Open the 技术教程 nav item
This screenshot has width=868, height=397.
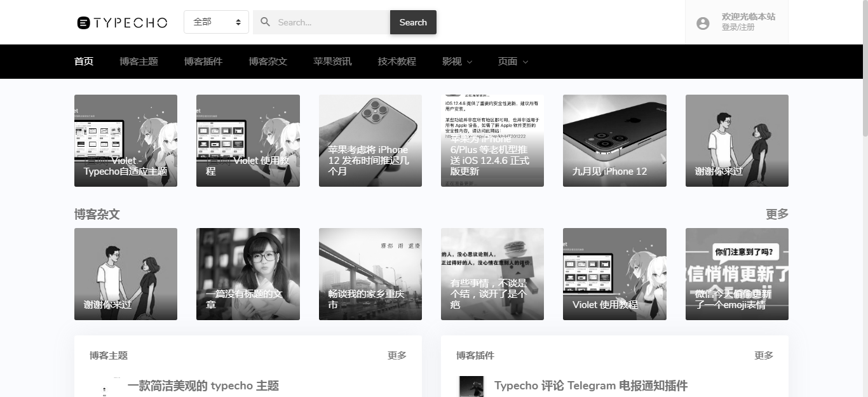397,62
